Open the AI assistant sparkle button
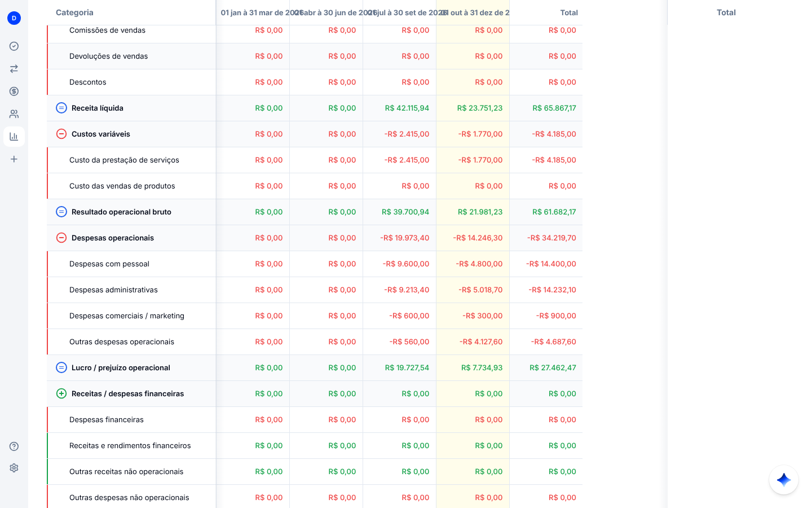This screenshot has height=508, width=812. 784,480
